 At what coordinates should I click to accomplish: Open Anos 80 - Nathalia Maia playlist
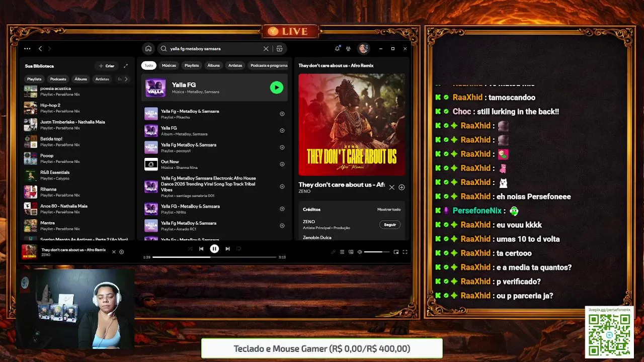click(x=78, y=209)
